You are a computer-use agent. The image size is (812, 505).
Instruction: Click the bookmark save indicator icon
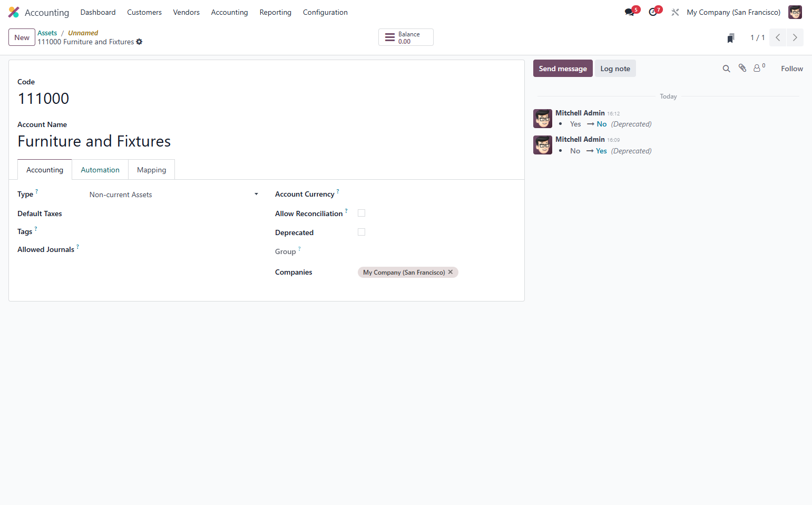730,38
